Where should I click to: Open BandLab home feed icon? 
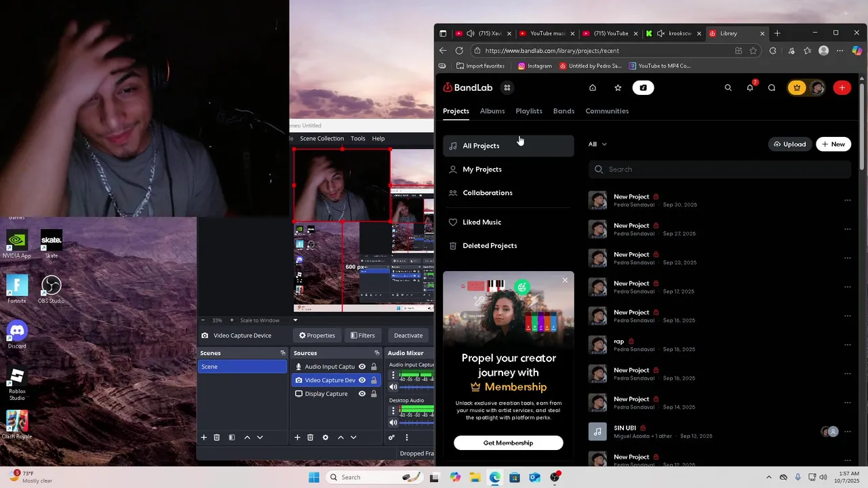coord(593,87)
